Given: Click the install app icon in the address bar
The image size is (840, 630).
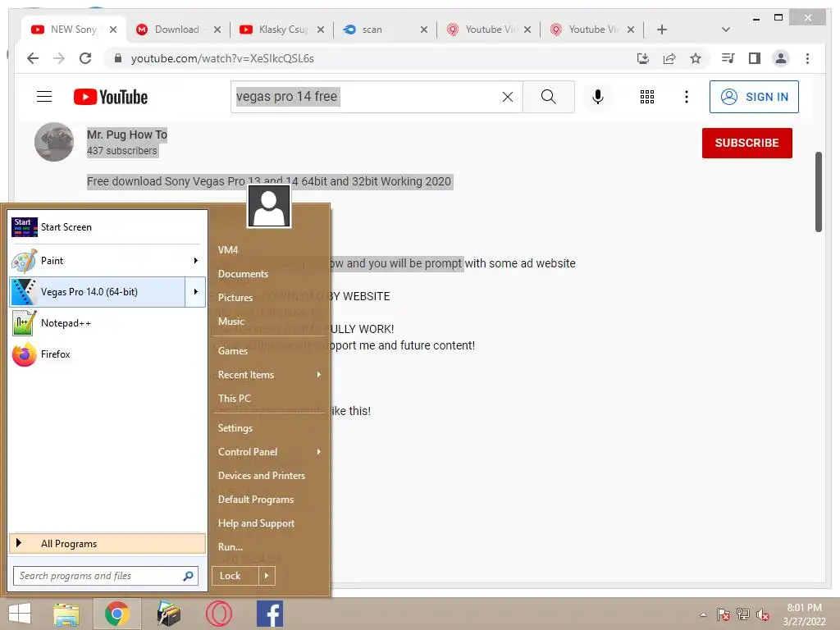Looking at the screenshot, I should (x=643, y=58).
